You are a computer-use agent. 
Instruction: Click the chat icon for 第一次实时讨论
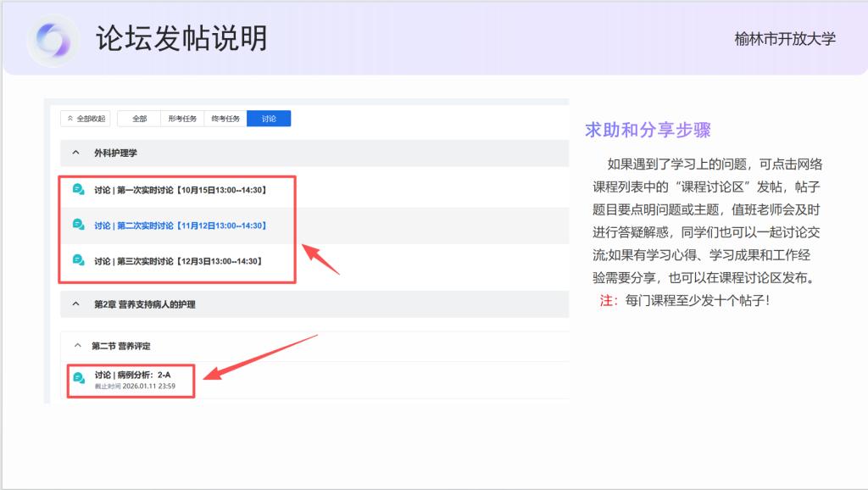tap(79, 190)
